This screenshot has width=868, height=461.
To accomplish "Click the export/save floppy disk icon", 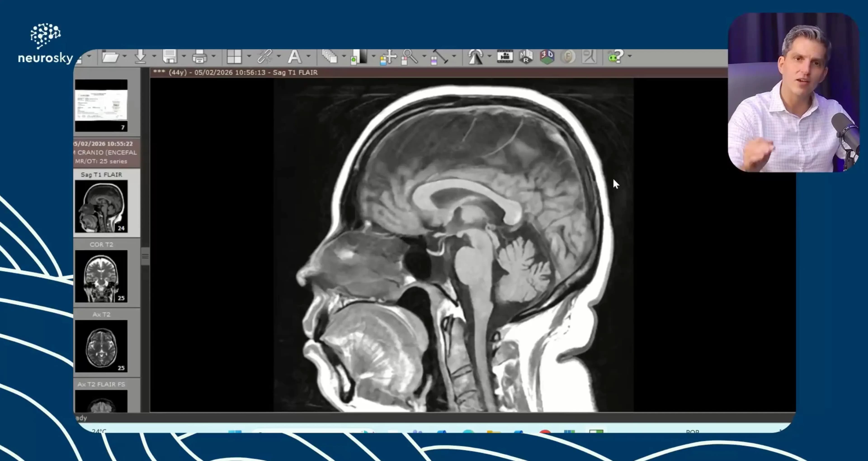I will (x=170, y=56).
